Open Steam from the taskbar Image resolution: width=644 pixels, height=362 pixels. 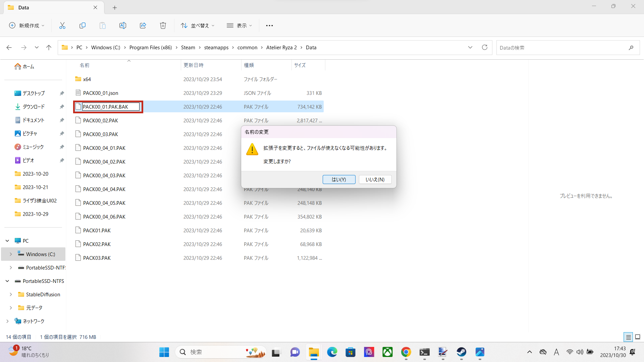pyautogui.click(x=462, y=352)
